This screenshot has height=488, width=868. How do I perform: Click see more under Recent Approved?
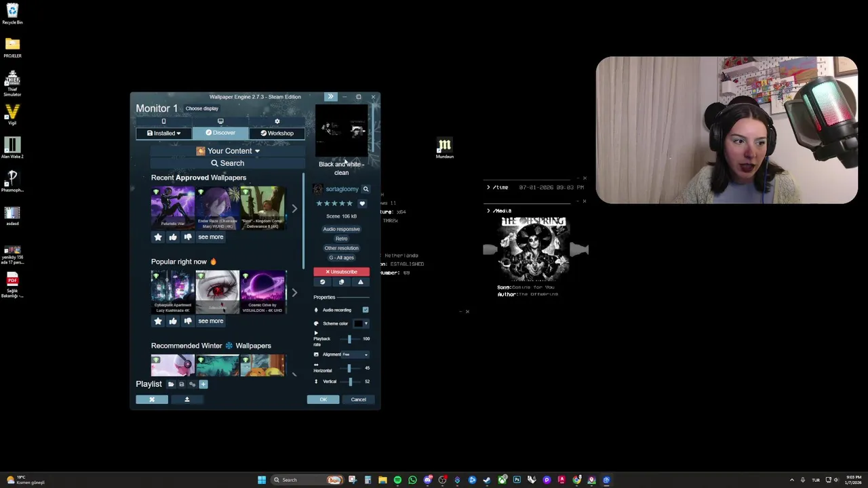coord(210,237)
